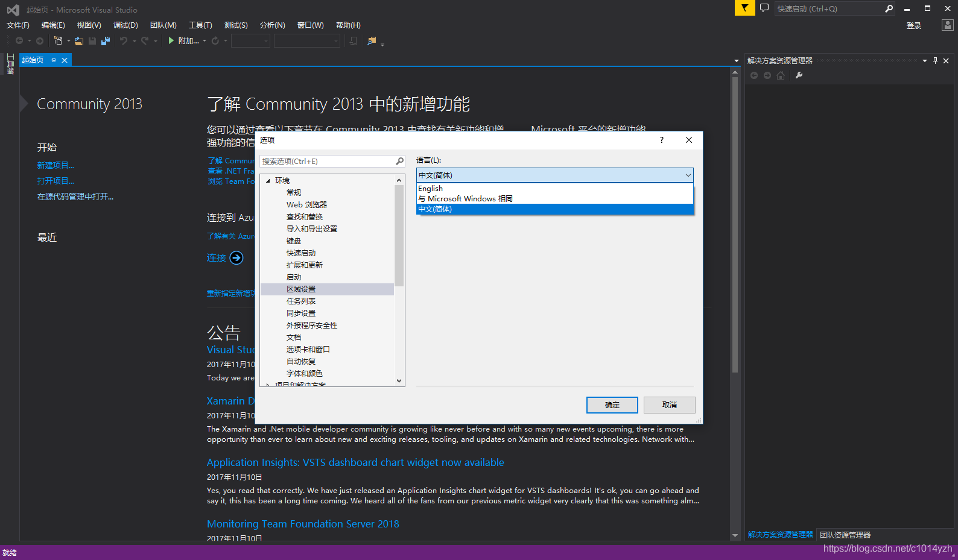The width and height of the screenshot is (958, 560).
Task: Click the Visual Studio logo icon in title bar
Action: [13, 10]
